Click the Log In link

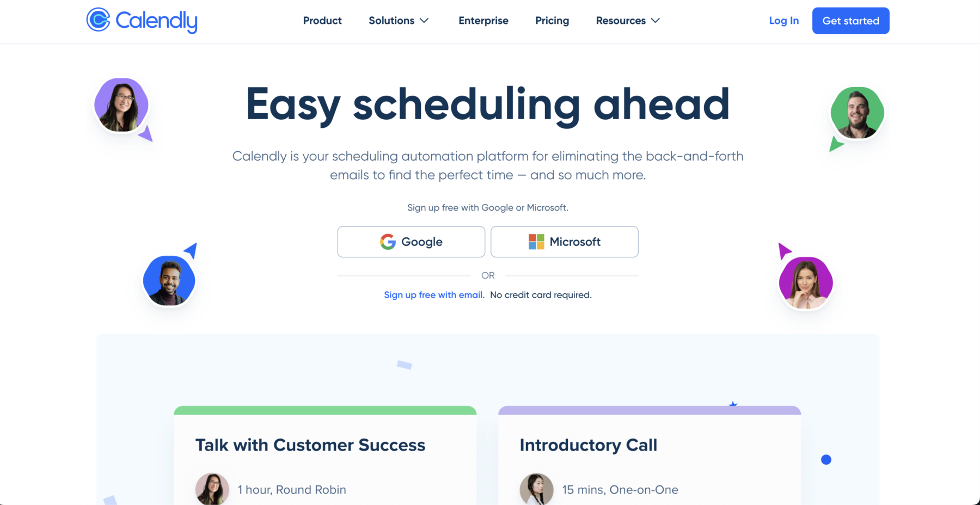(783, 21)
